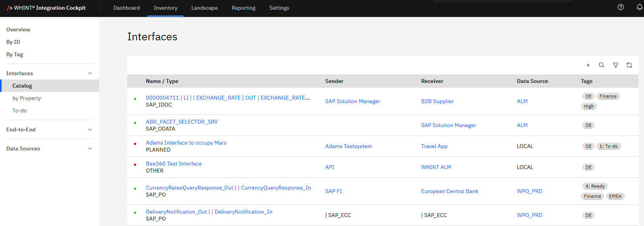Click the filter funnel icon
The width and height of the screenshot is (644, 226).
[615, 65]
